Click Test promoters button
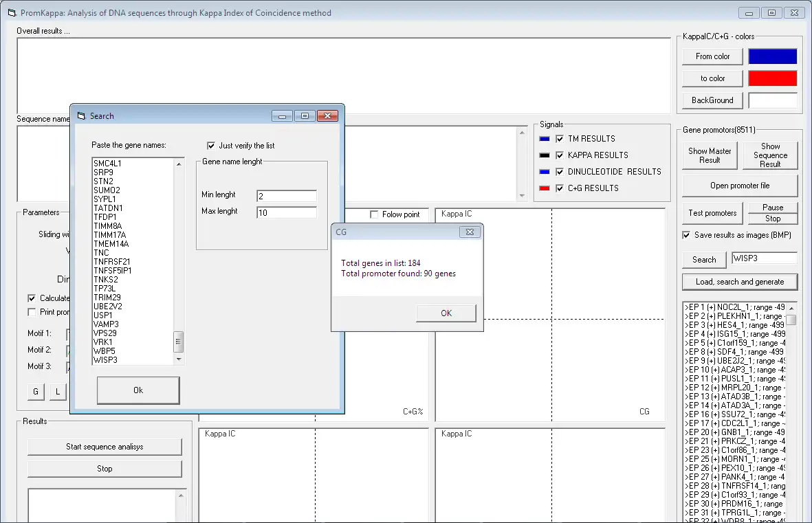The image size is (812, 523). point(712,213)
